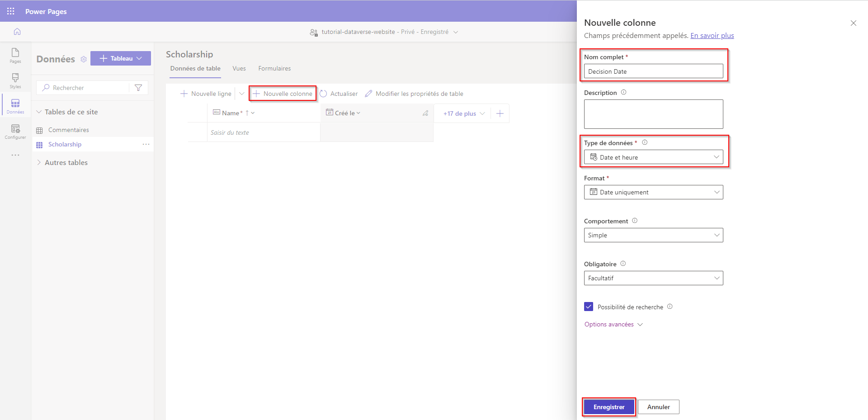The height and width of the screenshot is (420, 868).
Task: Click the pencil icon in Créé le column
Action: (x=425, y=113)
